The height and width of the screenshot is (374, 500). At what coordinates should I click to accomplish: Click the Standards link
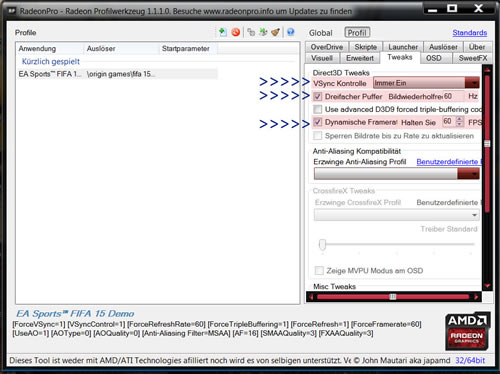pos(470,33)
